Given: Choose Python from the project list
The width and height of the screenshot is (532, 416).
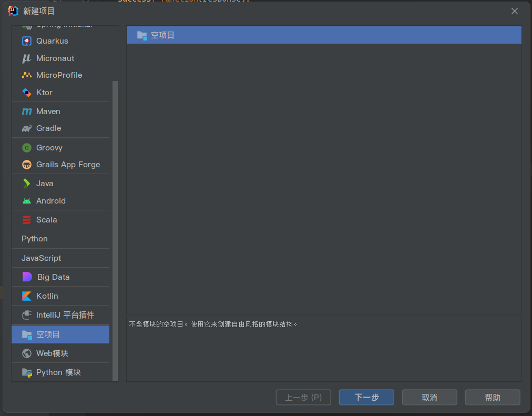Looking at the screenshot, I should coord(35,239).
